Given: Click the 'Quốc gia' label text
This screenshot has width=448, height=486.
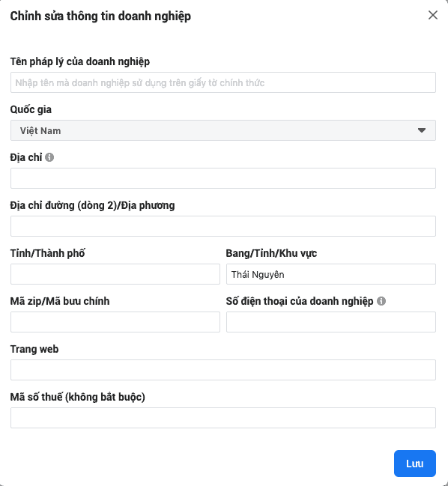Looking at the screenshot, I should (31, 110).
